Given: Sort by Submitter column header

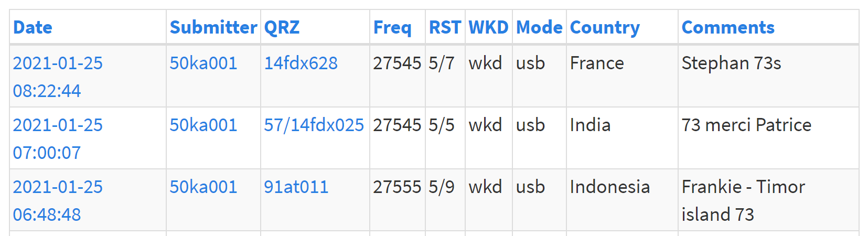Looking at the screenshot, I should pos(213,27).
